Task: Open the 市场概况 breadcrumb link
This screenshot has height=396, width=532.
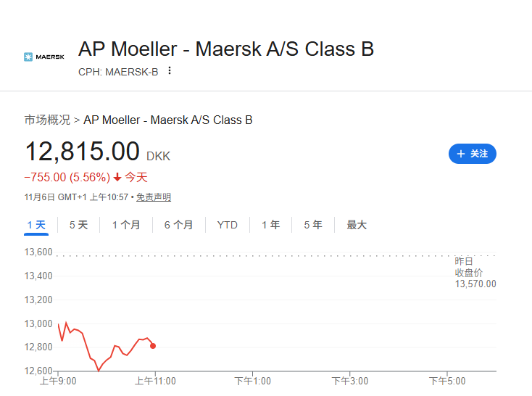Action: click(x=47, y=120)
